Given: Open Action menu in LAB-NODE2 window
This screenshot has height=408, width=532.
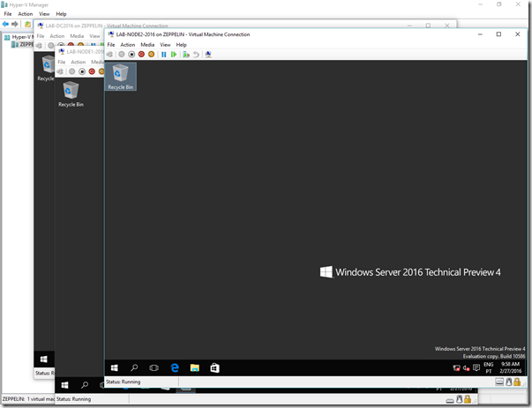Looking at the screenshot, I should pos(128,45).
